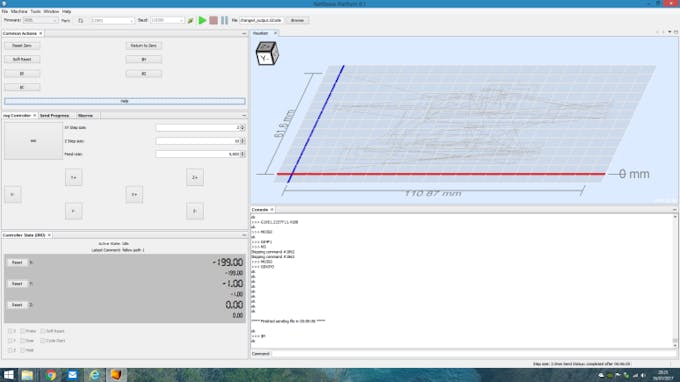The width and height of the screenshot is (680, 382).
Task: Refresh serial ports with the refresh icon
Action: 81,20
